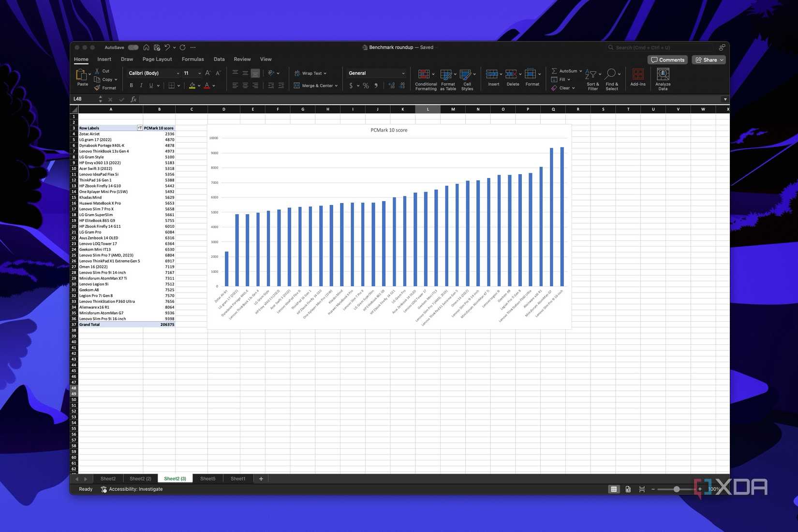
Task: Toggle underline formatting
Action: coord(151,86)
